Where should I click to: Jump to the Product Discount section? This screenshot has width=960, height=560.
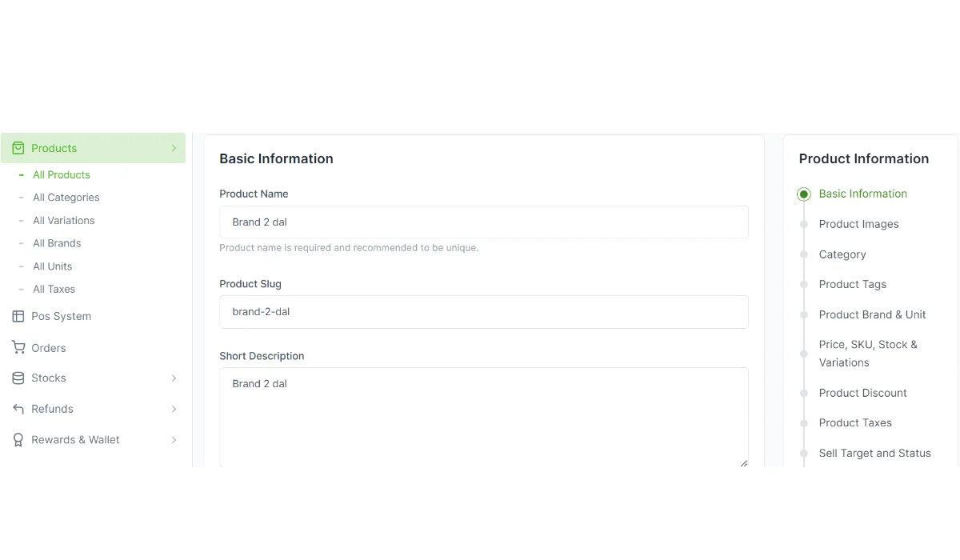click(x=862, y=393)
